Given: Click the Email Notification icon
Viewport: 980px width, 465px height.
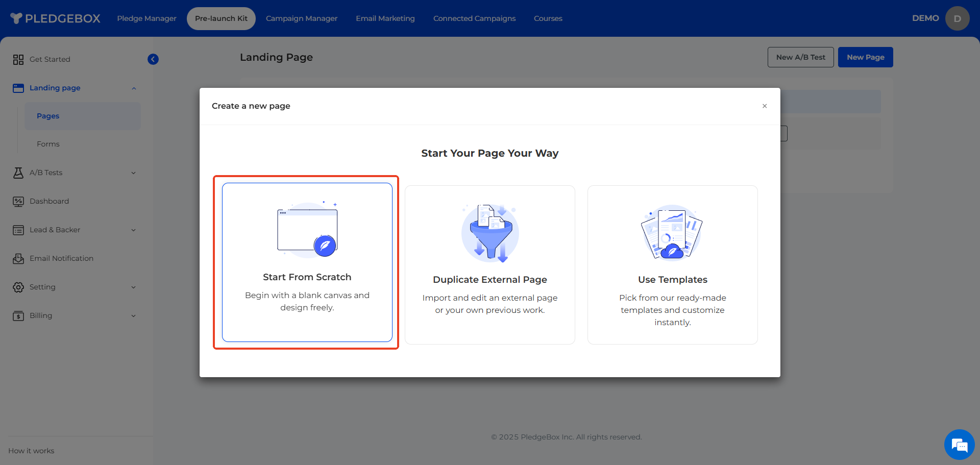Looking at the screenshot, I should [18, 259].
